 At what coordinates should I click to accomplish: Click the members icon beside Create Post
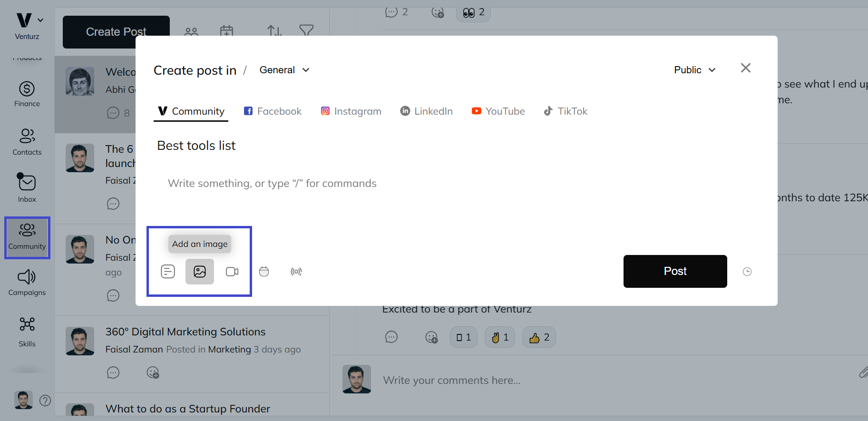pyautogui.click(x=191, y=31)
